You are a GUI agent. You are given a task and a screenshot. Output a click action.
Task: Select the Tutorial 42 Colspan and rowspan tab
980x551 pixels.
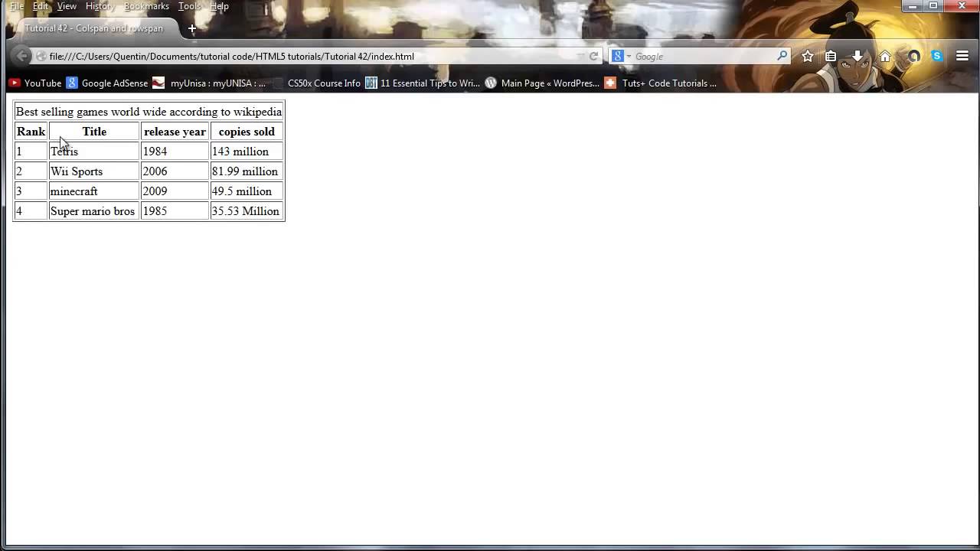tap(93, 28)
